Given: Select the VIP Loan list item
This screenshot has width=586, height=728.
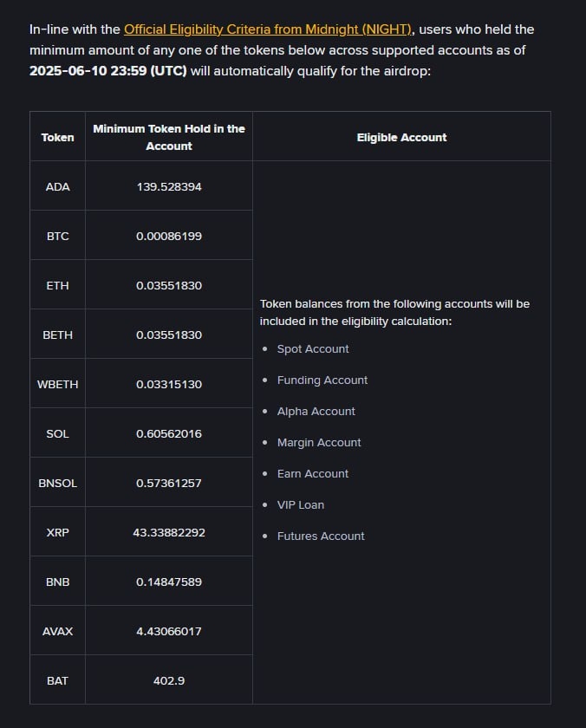Looking at the screenshot, I should coord(301,504).
